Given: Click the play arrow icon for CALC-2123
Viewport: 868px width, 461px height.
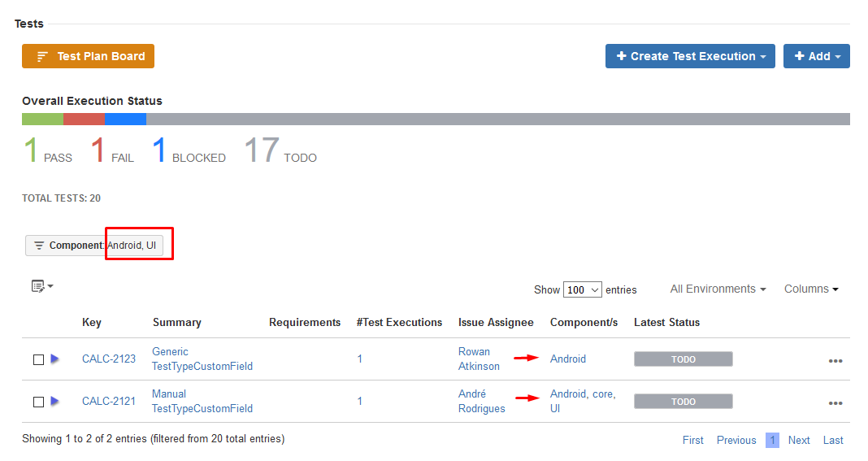Looking at the screenshot, I should coord(55,359).
